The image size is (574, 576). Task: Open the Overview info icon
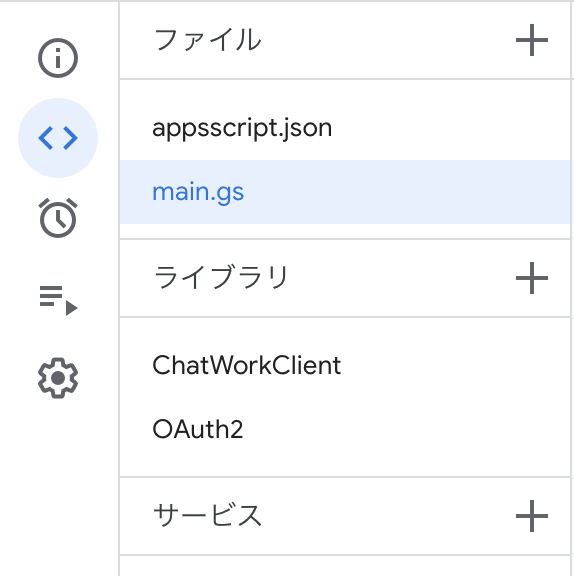tap(58, 58)
